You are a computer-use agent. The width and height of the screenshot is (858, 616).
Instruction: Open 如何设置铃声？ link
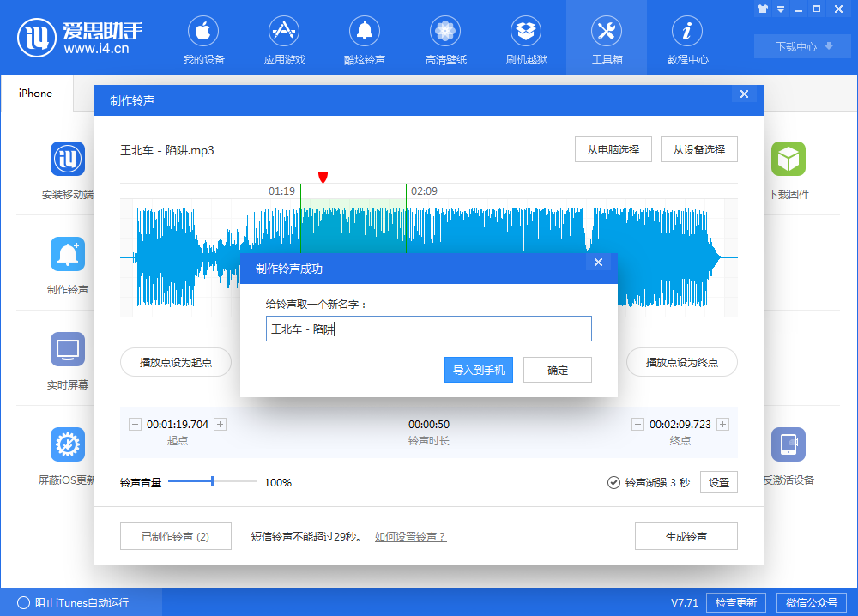click(410, 537)
